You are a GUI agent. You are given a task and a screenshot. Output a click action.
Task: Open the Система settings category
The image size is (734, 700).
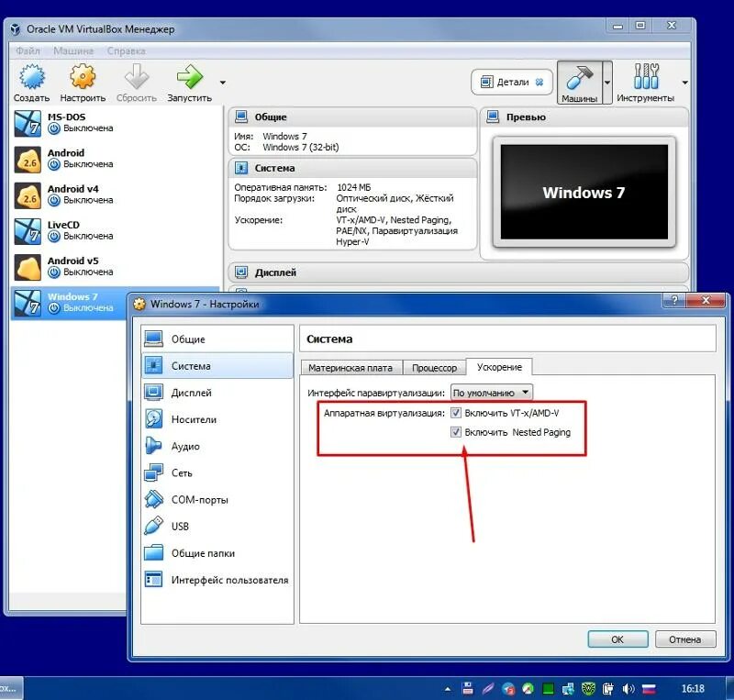217,366
